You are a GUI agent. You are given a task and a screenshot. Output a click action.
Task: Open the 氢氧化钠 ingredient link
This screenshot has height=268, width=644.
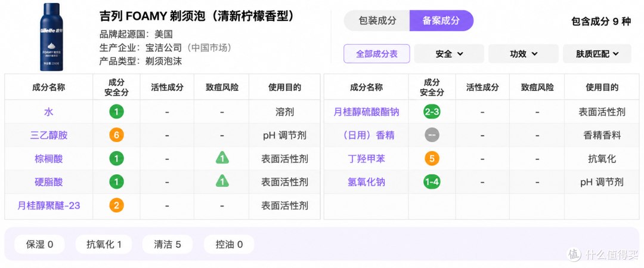pos(366,181)
